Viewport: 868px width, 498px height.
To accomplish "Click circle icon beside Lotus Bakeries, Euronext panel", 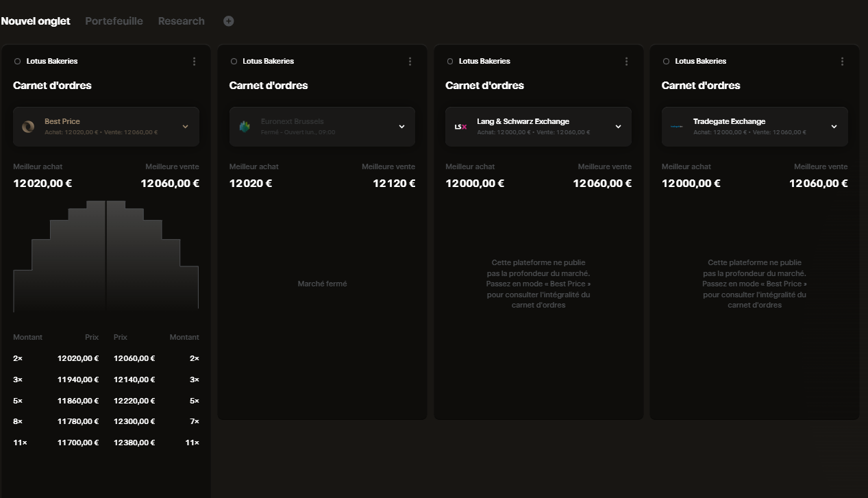I will click(234, 61).
